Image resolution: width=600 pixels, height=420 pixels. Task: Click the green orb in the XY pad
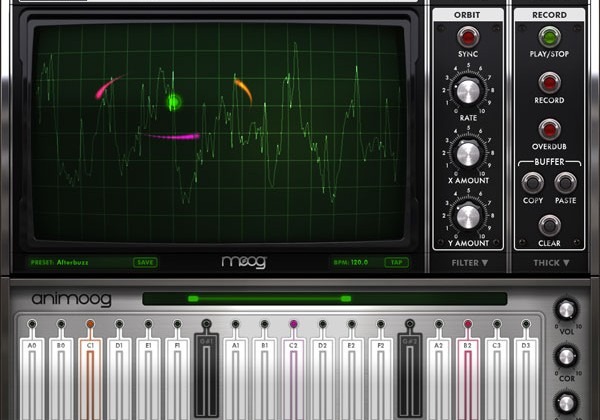[x=173, y=102]
